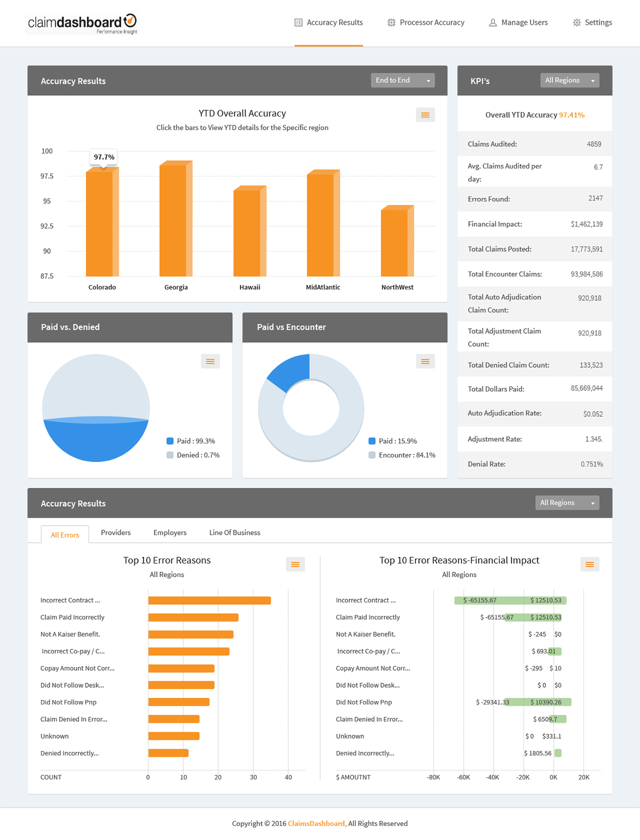Click the Accuracy Results nav icon
The height and width of the screenshot is (840, 640).
coord(298,22)
